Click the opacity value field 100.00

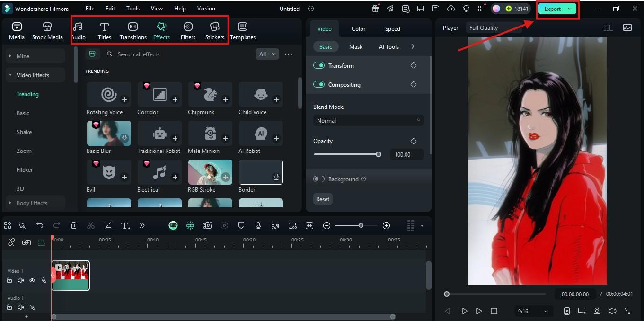pos(406,154)
